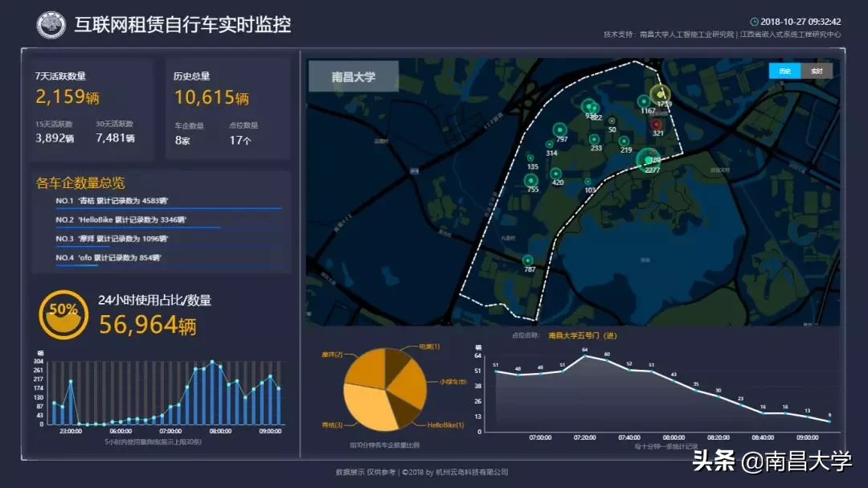Select the NO.1 青桔 ranking entry
Viewport: 868px width, 488px height.
(113, 199)
